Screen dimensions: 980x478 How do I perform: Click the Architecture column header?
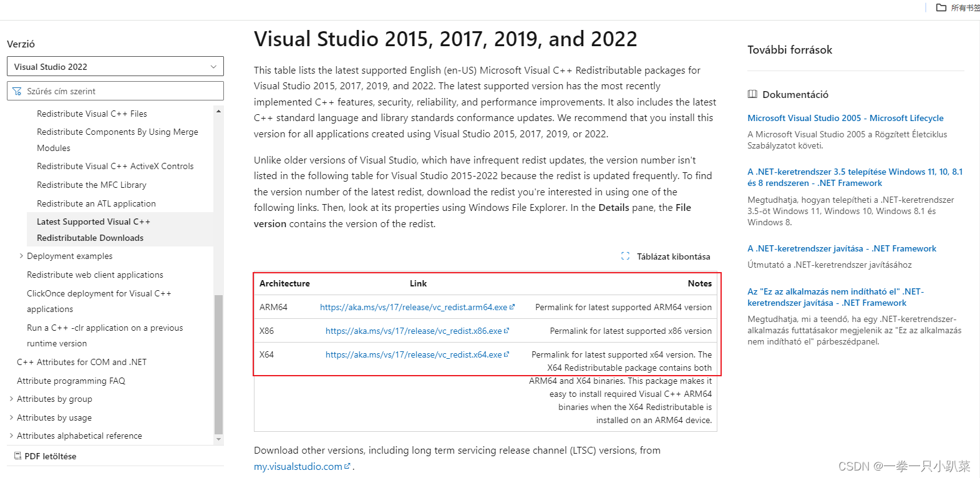(x=284, y=283)
